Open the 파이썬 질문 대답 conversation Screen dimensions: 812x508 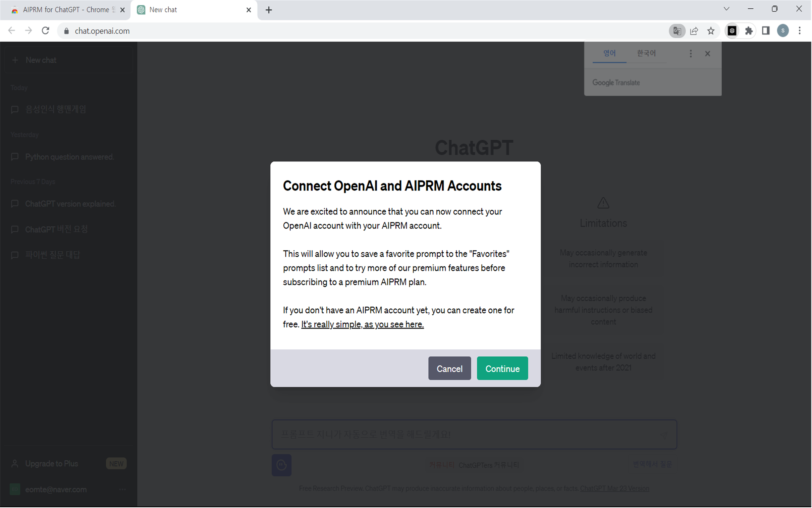pyautogui.click(x=68, y=255)
